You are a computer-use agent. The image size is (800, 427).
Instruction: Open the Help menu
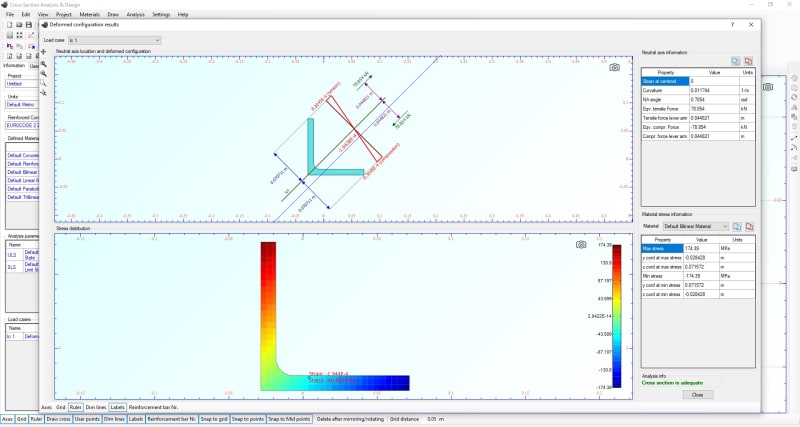click(183, 14)
